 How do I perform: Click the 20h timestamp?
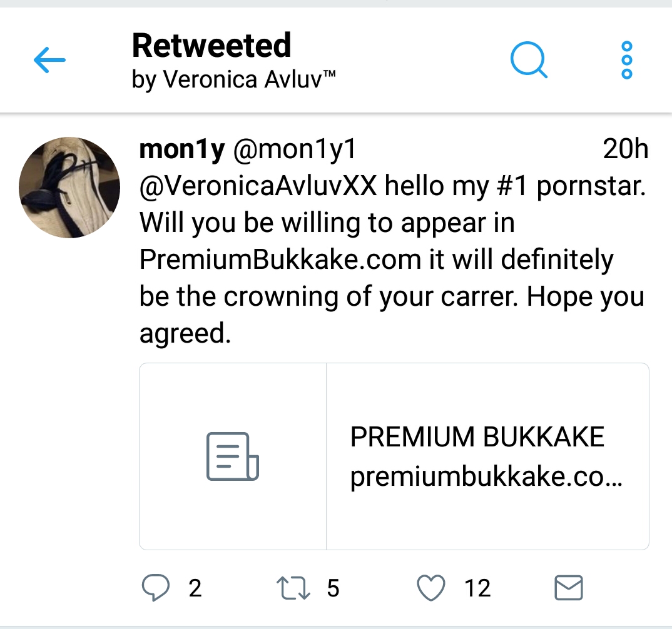pyautogui.click(x=625, y=150)
